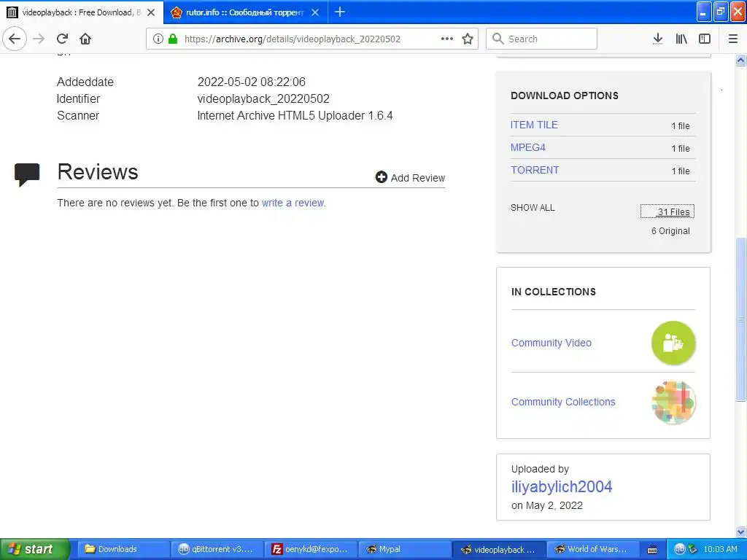Click the system tray clock 10:03 AM
Screen dimensions: 747x560
click(x=720, y=549)
